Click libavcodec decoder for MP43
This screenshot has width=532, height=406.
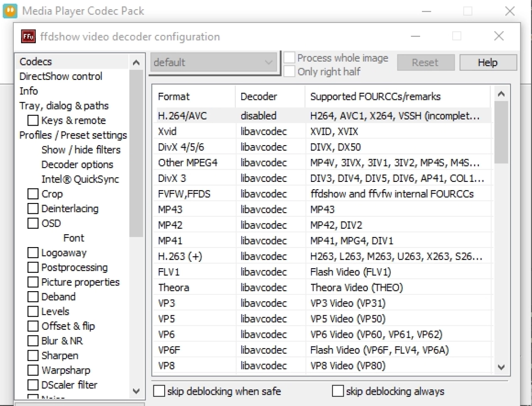[264, 209]
